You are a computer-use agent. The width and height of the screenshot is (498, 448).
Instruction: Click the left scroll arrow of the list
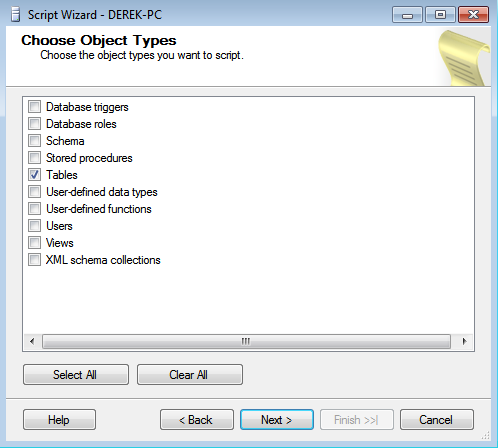(x=32, y=341)
